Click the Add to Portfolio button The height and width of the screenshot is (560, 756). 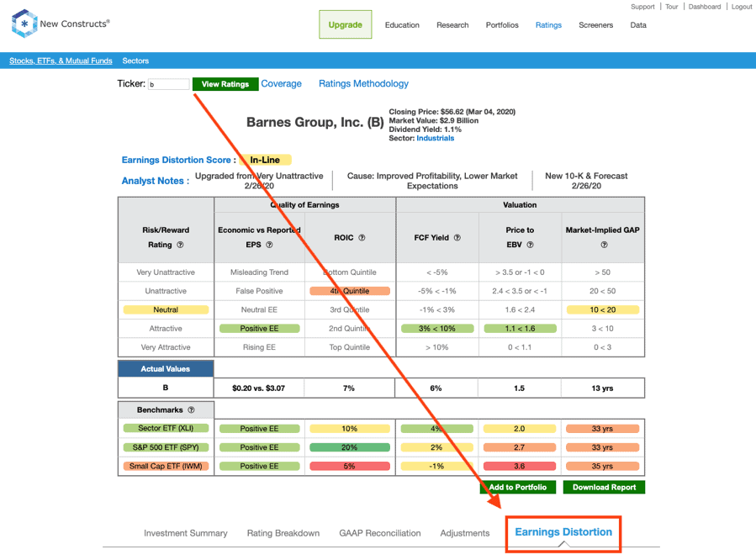pyautogui.click(x=518, y=487)
